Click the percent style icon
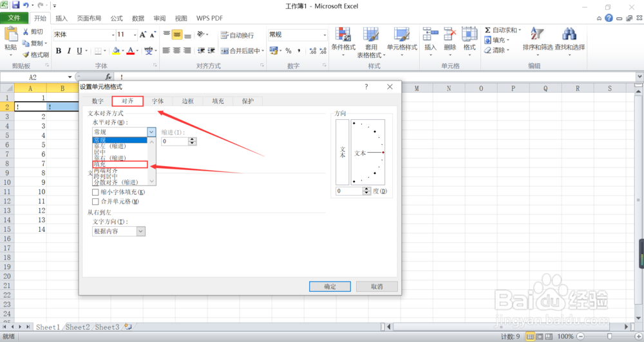Image resolution: width=644 pixels, height=342 pixels. (289, 51)
